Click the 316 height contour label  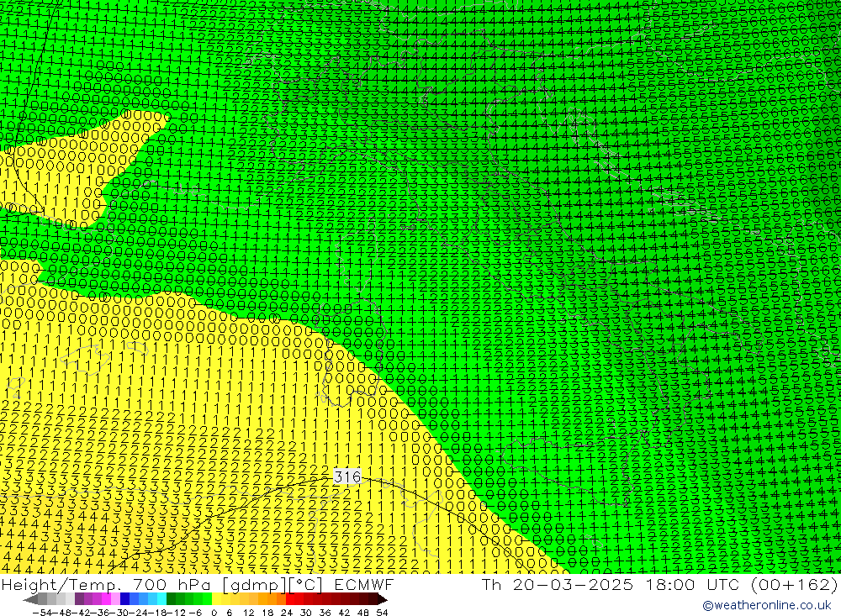click(x=347, y=476)
